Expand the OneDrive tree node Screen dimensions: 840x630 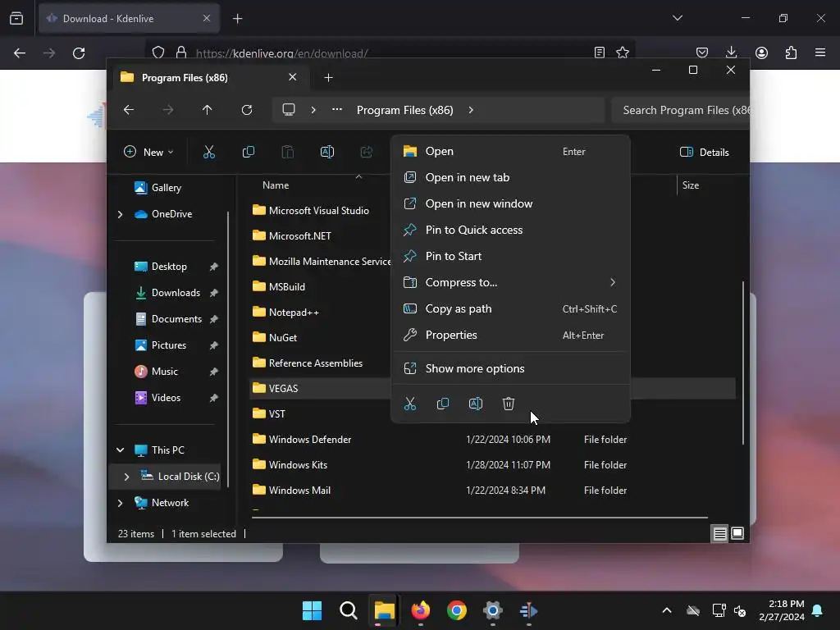(120, 214)
